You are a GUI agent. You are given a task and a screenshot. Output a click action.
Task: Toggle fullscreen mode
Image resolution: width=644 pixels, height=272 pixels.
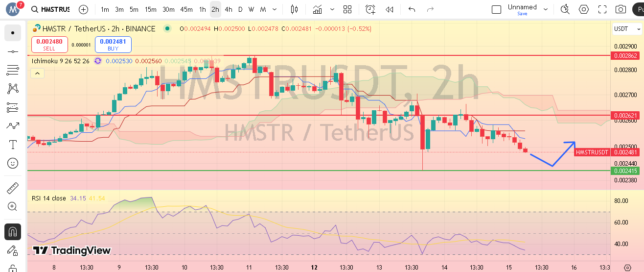click(602, 9)
